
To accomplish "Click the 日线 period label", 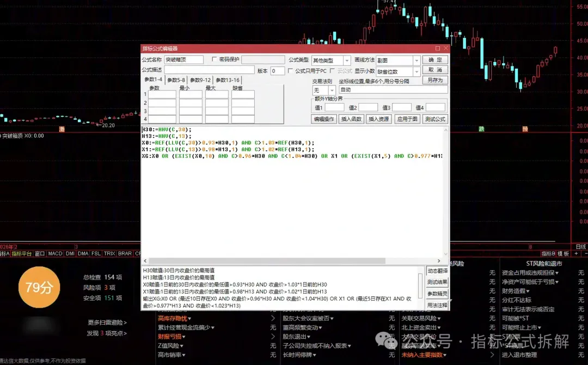I will [x=580, y=247].
